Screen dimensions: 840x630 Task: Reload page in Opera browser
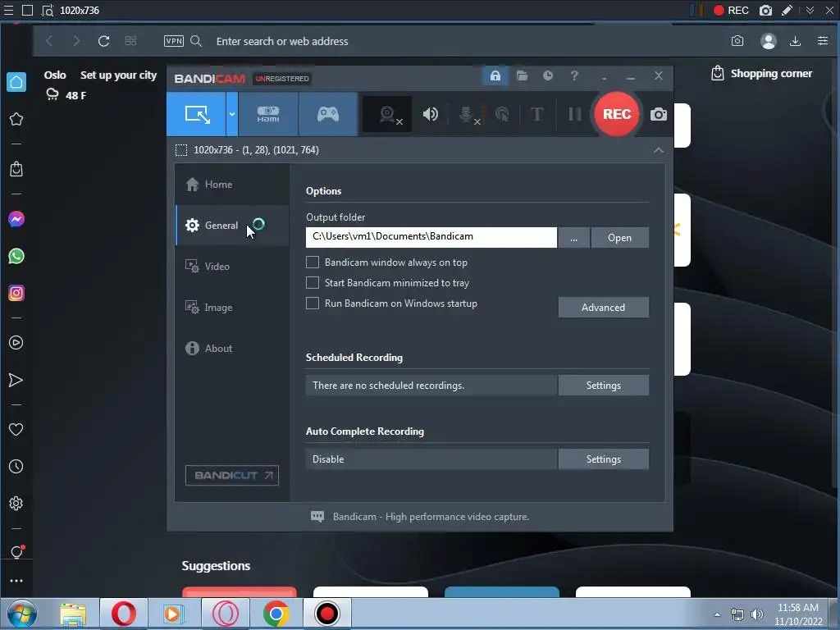104,41
